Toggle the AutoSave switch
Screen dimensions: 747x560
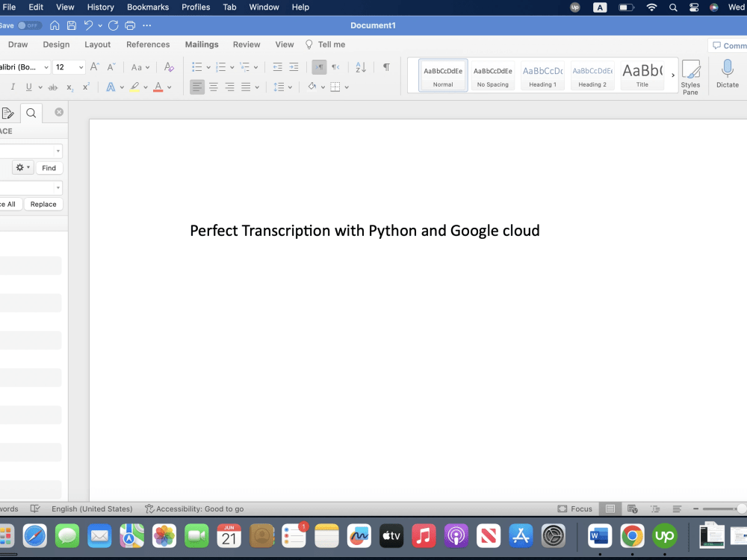30,25
